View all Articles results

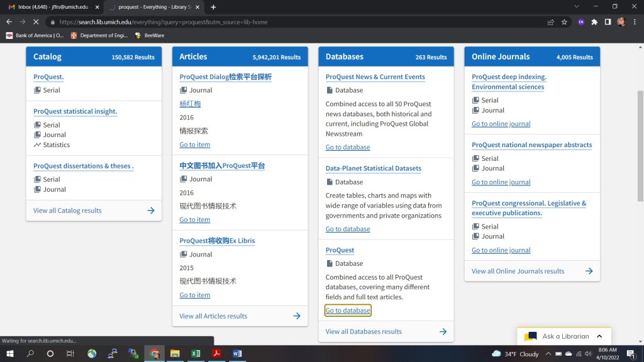pyautogui.click(x=240, y=316)
